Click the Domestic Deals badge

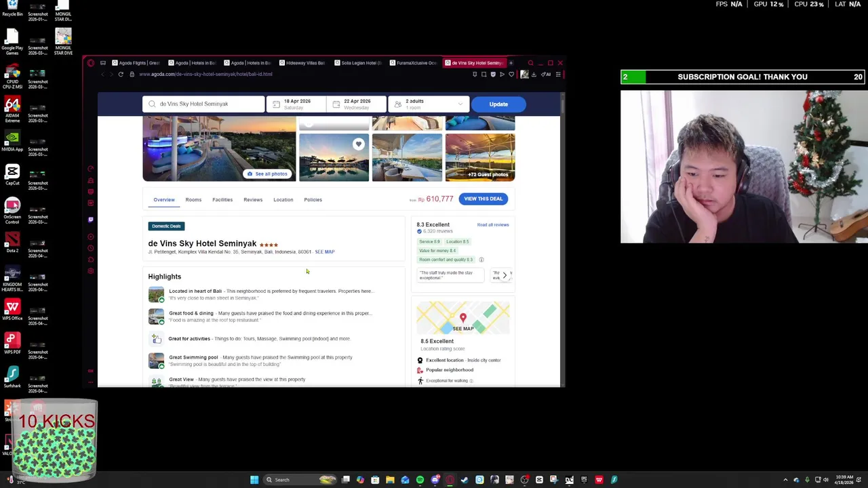pos(166,226)
